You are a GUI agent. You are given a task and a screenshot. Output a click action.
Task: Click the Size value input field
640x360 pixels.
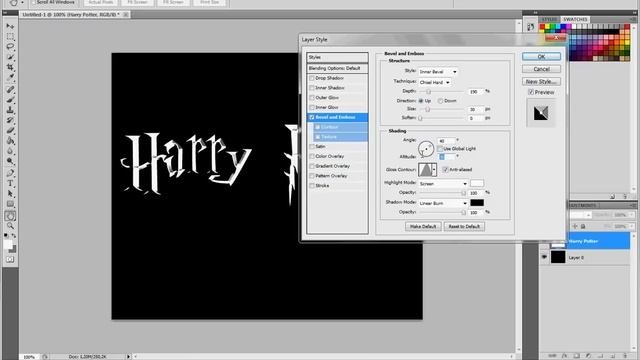tap(476, 109)
